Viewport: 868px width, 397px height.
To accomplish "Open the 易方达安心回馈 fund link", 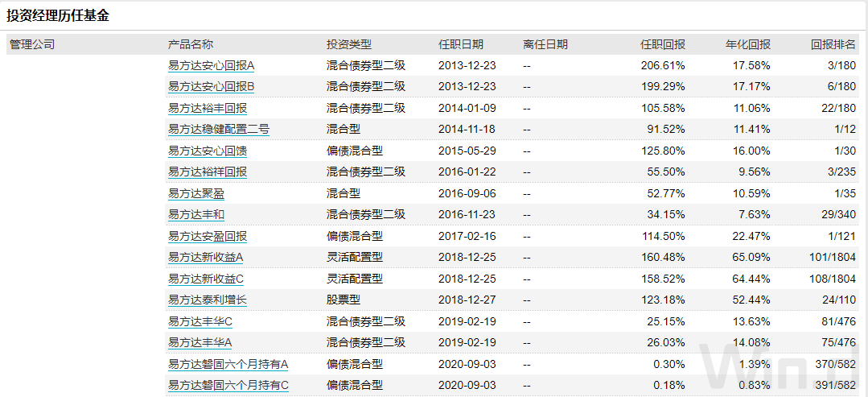I will [208, 151].
